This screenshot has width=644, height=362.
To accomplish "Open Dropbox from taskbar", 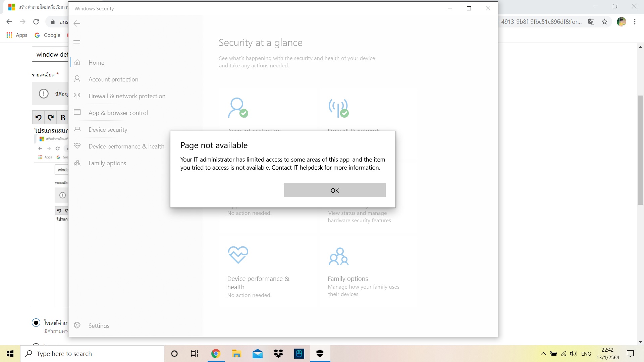I will coord(278,354).
